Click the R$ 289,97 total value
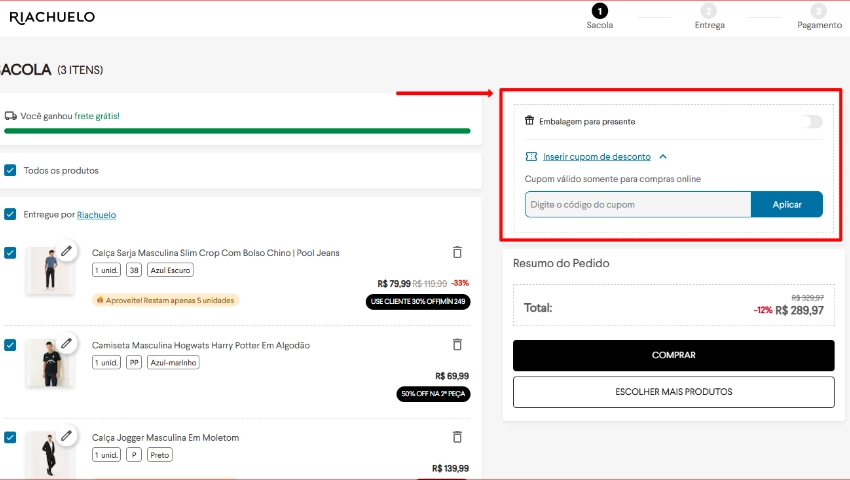Viewport: 850px width, 480px height. point(799,310)
